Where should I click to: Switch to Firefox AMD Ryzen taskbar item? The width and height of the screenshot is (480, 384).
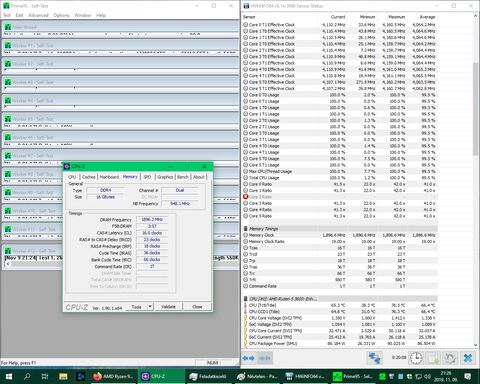click(113, 377)
